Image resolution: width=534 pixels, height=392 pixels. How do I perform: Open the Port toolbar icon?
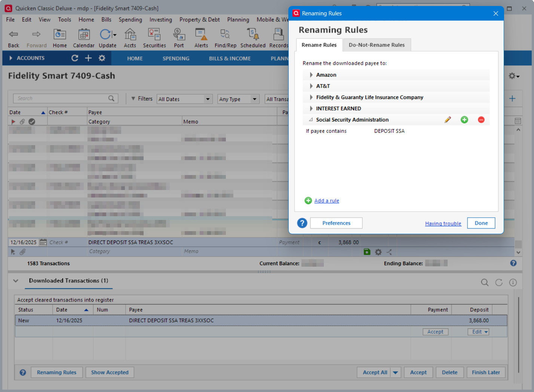pos(179,34)
